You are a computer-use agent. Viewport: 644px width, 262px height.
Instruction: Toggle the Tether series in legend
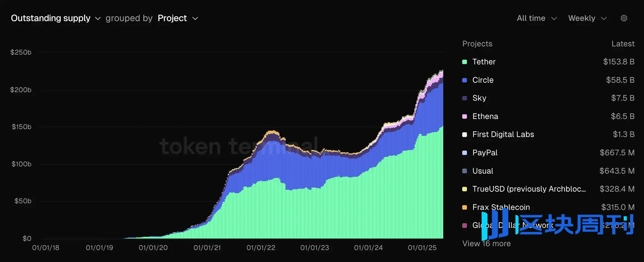484,62
